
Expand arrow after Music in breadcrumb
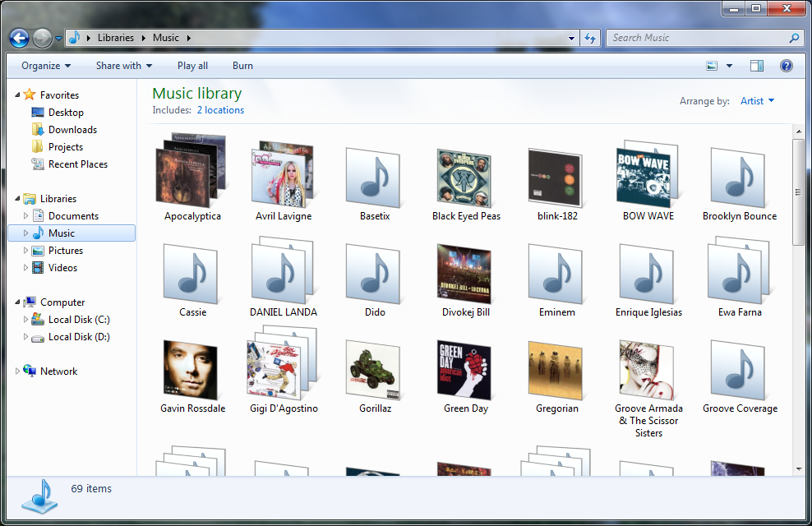pyautogui.click(x=188, y=38)
